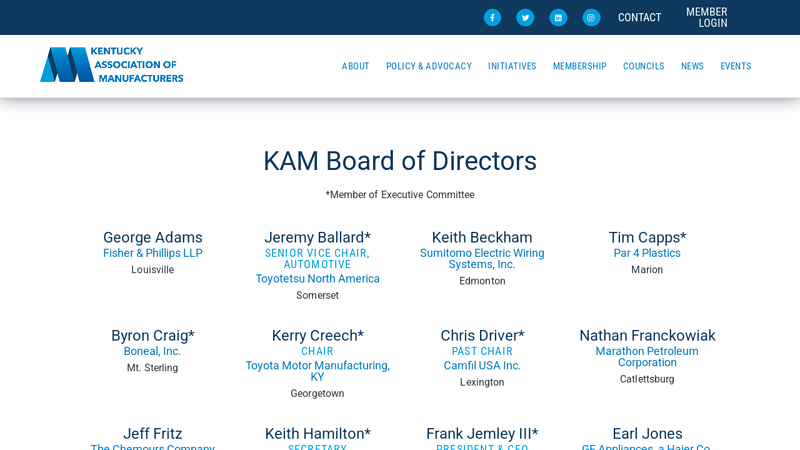Open the Events menu

point(736,66)
